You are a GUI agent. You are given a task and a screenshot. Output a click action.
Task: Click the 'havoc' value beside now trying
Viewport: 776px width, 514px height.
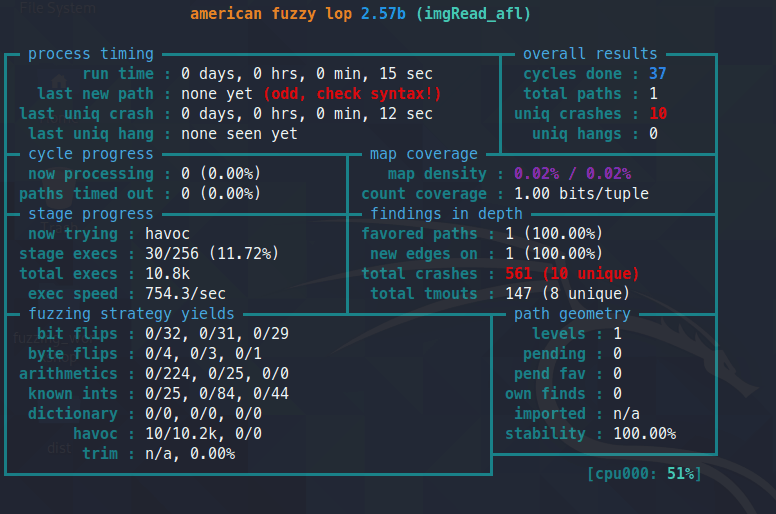tap(202, 234)
